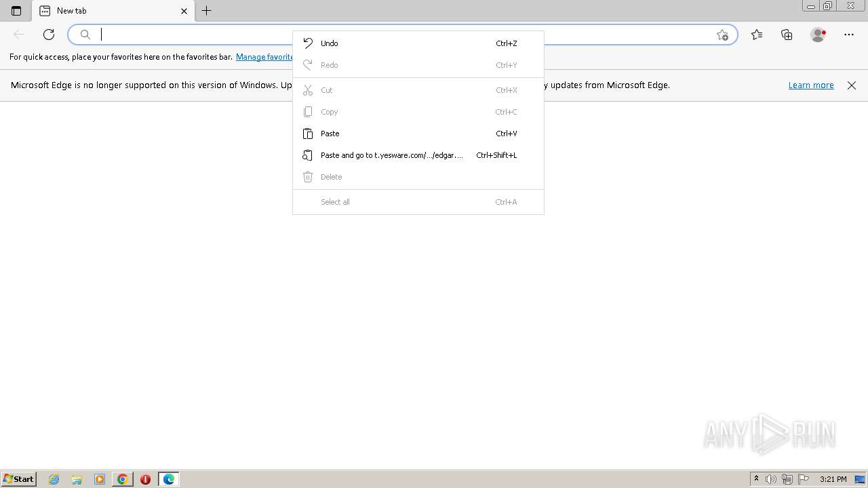This screenshot has height=488, width=868.
Task: Launch Google Chrome from taskbar
Action: coord(122,479)
